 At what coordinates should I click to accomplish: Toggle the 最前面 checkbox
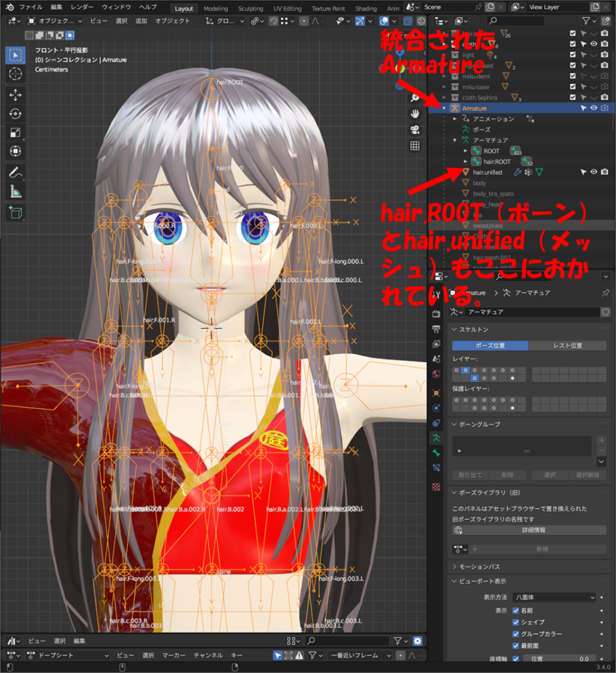pos(515,645)
